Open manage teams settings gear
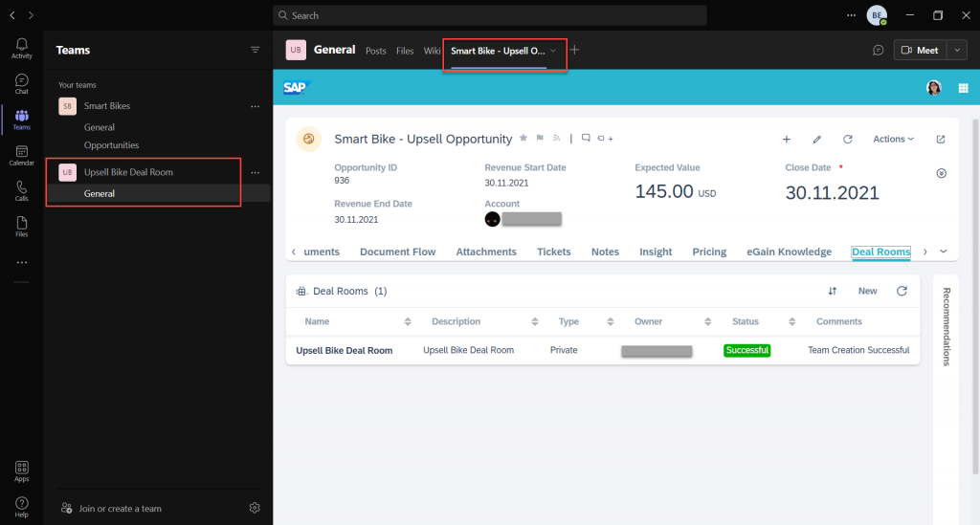This screenshot has height=525, width=980. pyautogui.click(x=255, y=508)
